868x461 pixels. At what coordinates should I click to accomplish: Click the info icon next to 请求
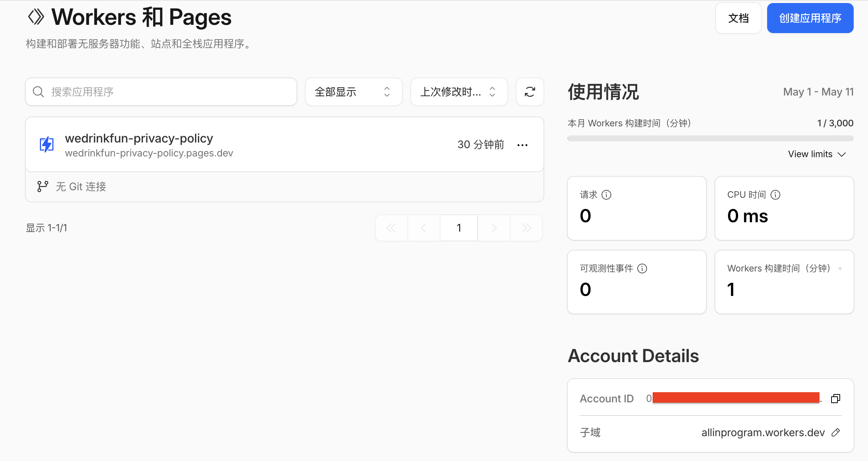click(x=606, y=195)
